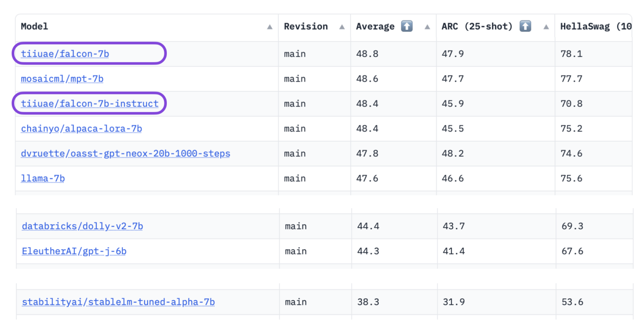Open the databricks/dolly-v2-7b link
644x327 pixels.
(x=83, y=226)
